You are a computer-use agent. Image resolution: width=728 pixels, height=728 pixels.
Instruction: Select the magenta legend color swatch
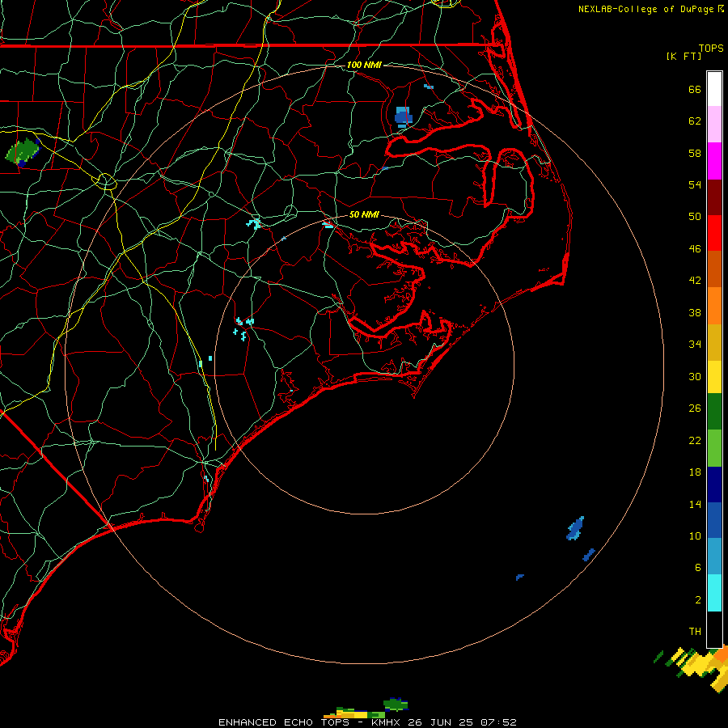[x=714, y=161]
